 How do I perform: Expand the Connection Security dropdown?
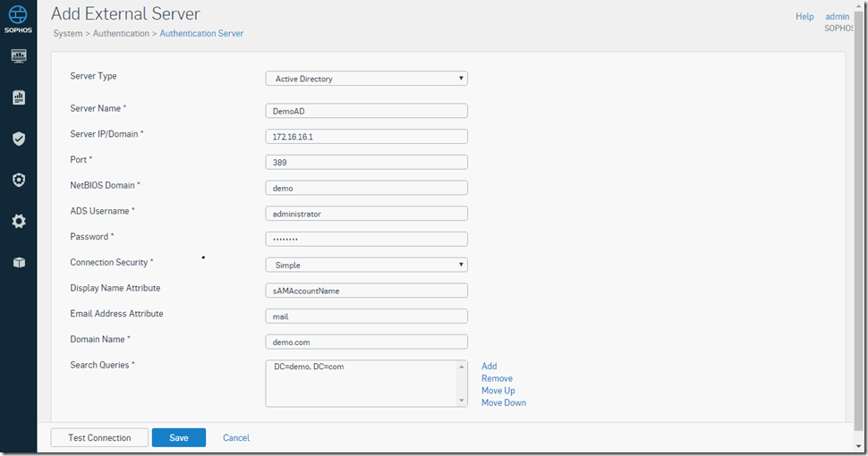pos(367,265)
